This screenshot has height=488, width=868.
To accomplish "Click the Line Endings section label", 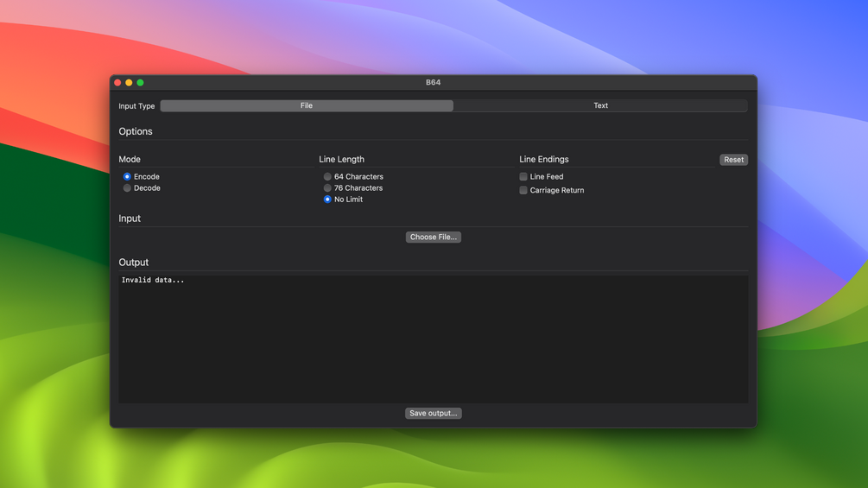I will click(544, 159).
